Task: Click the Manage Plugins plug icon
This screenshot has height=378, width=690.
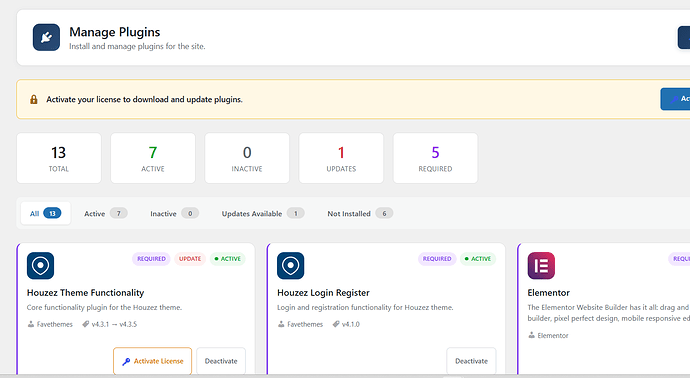Action: pyautogui.click(x=46, y=37)
